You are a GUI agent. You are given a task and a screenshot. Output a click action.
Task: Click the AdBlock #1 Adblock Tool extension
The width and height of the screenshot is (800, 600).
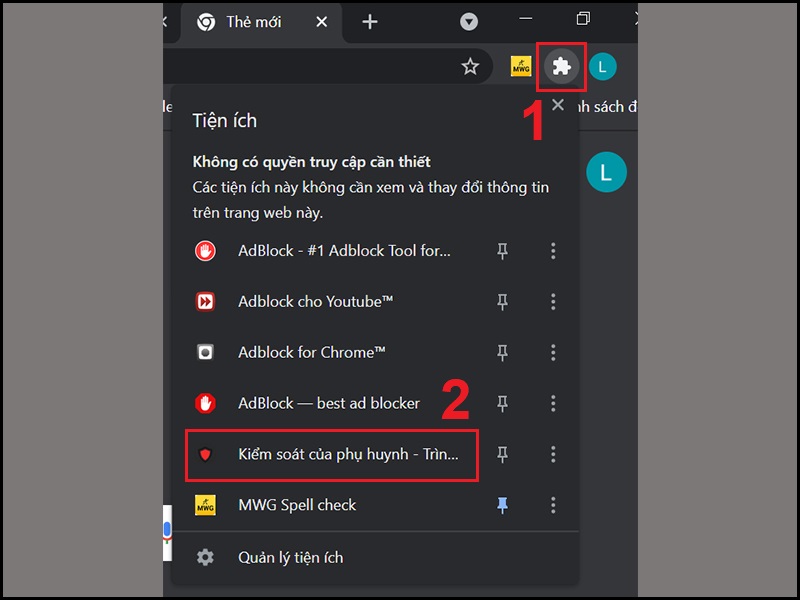(x=323, y=251)
